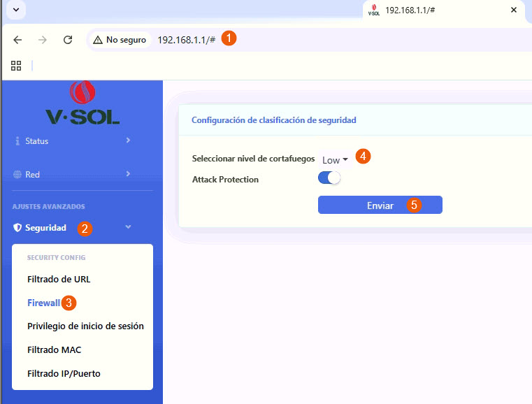
Task: Open Filtrado IP/Puerto settings
Action: 64,373
